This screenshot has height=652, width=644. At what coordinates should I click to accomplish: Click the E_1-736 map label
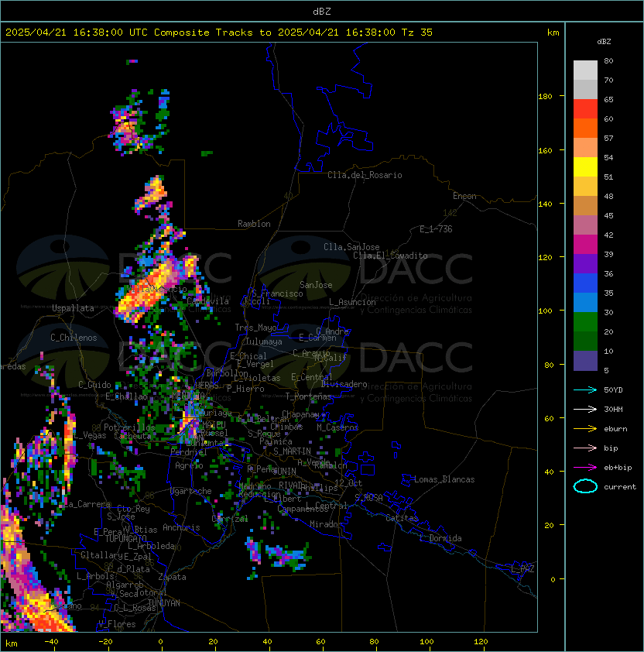click(436, 229)
